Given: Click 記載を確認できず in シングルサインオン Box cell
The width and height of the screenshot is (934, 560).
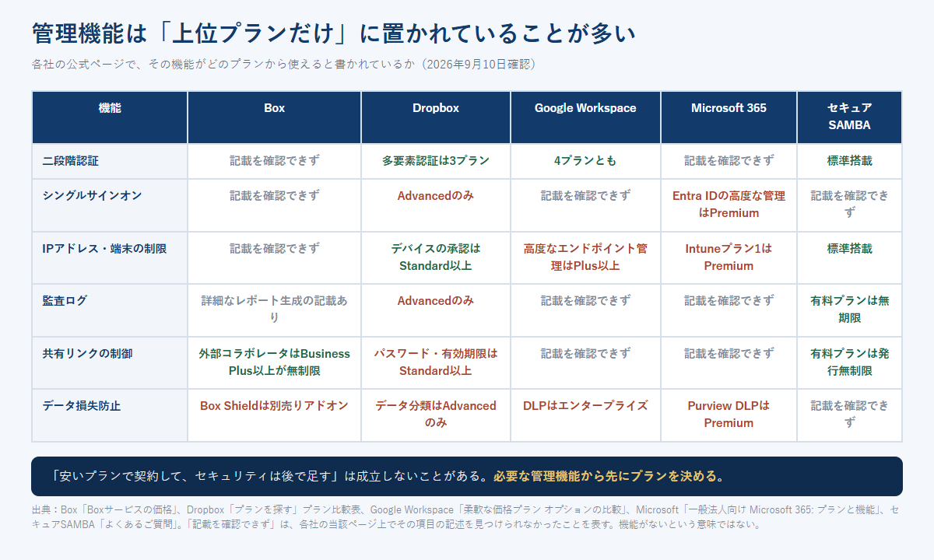Looking at the screenshot, I should click(274, 196).
